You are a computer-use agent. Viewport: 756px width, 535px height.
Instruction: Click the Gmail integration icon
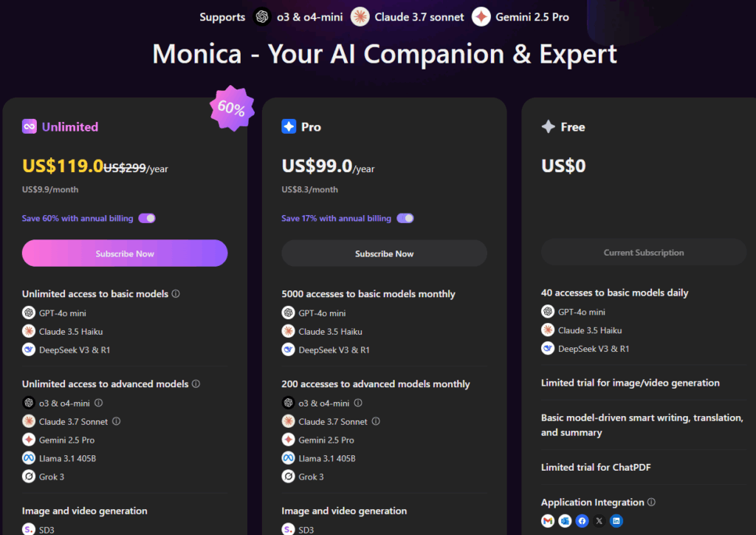tap(548, 521)
